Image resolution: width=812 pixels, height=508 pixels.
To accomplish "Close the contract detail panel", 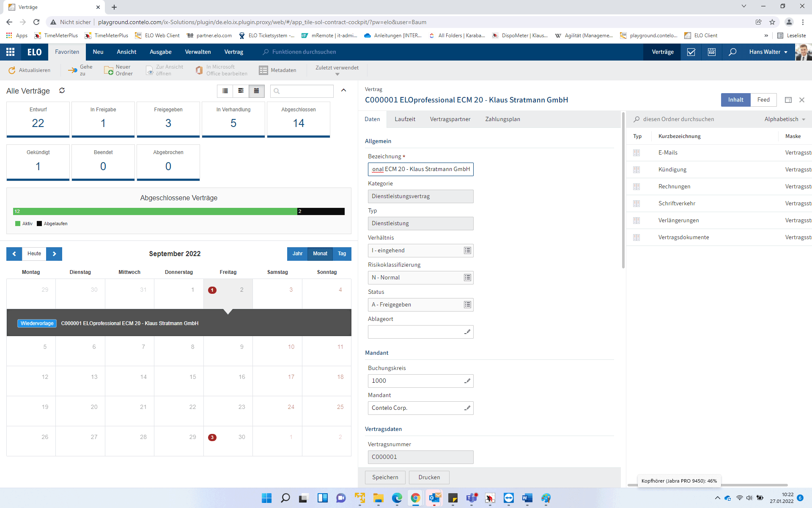I will pos(802,100).
